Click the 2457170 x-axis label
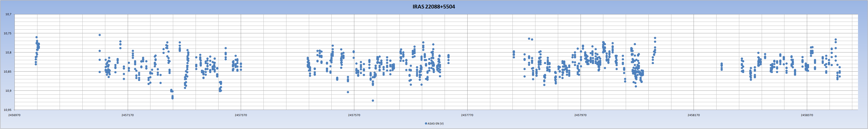The width and height of the screenshot is (868, 129). click(127, 115)
